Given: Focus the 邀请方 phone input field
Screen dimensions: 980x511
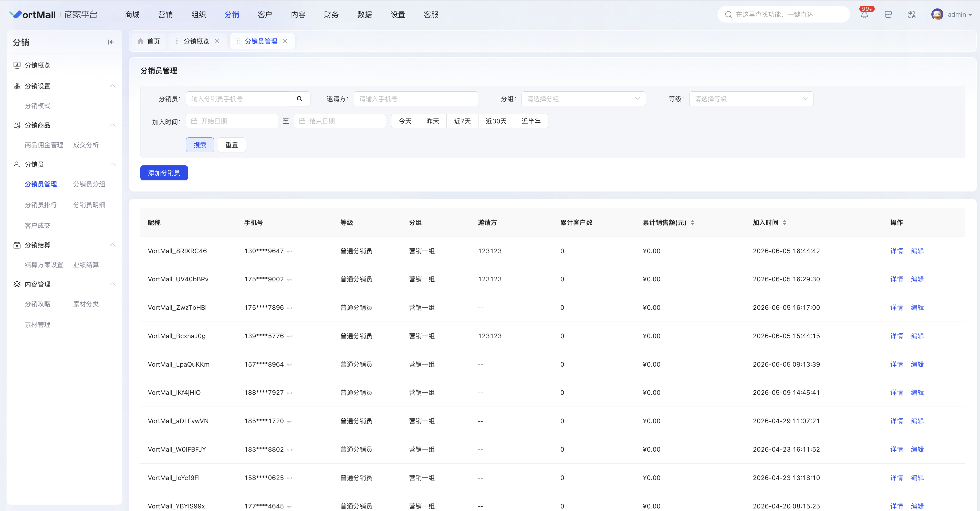Looking at the screenshot, I should point(416,99).
